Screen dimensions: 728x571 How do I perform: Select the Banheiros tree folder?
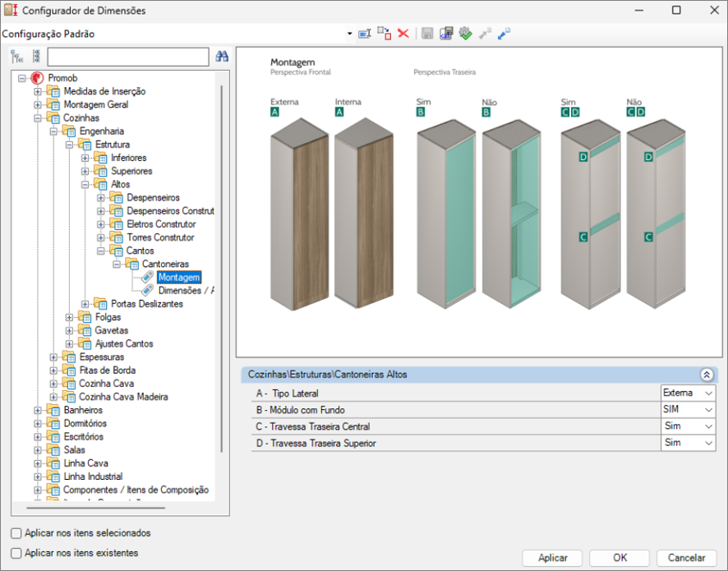click(x=83, y=410)
